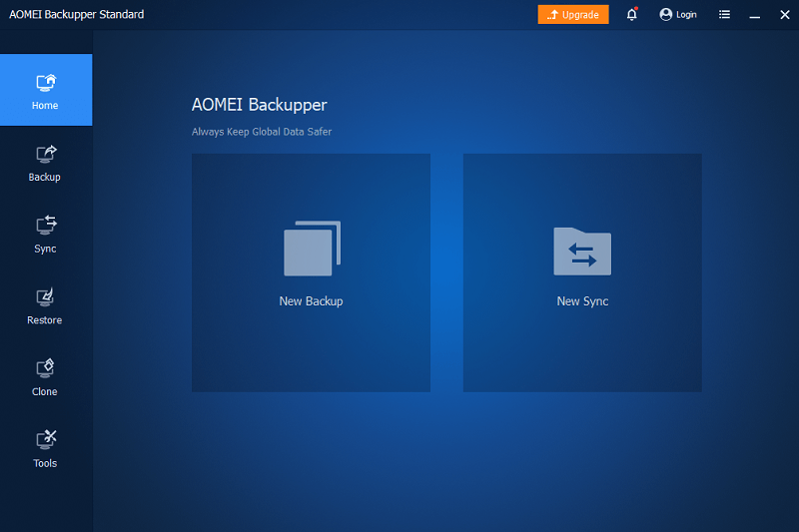The height and width of the screenshot is (532, 799).
Task: Click the stacked squares New Backup icon
Action: pyautogui.click(x=312, y=249)
